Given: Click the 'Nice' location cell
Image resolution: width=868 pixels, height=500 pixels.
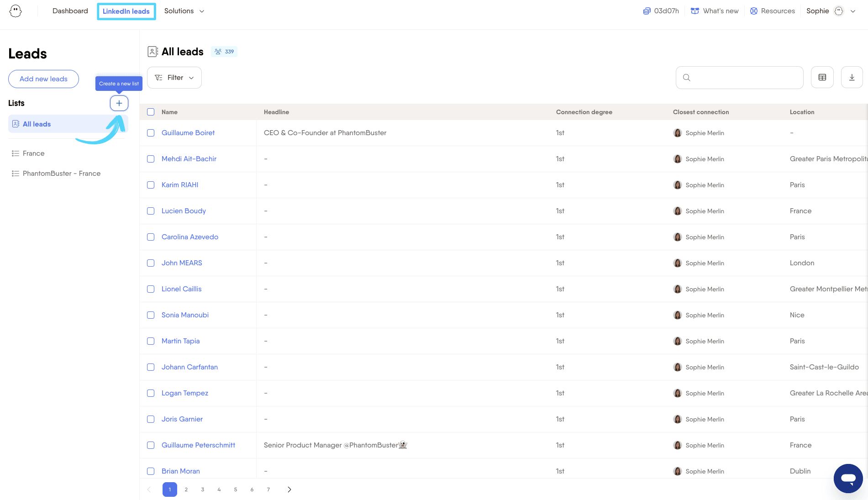Looking at the screenshot, I should tap(797, 315).
